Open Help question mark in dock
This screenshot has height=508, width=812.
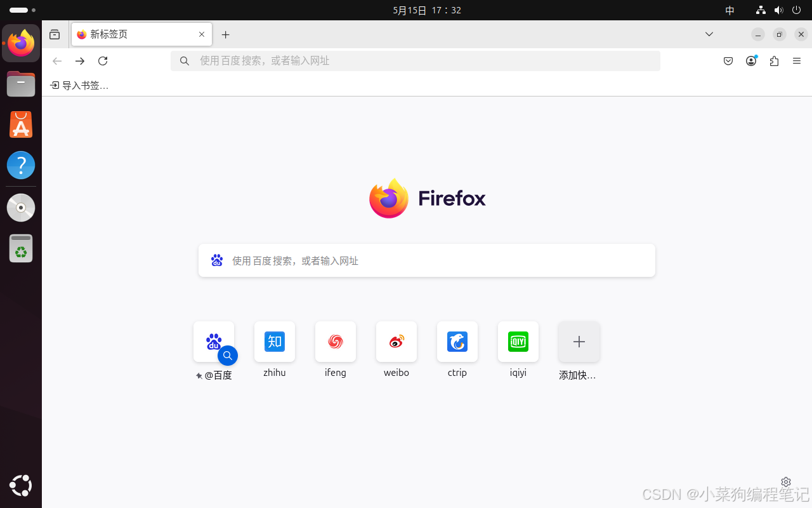(21, 165)
